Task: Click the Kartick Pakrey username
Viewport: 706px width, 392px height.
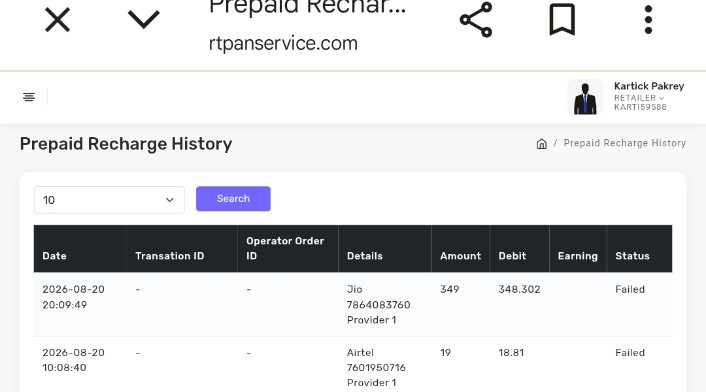Action: click(649, 86)
